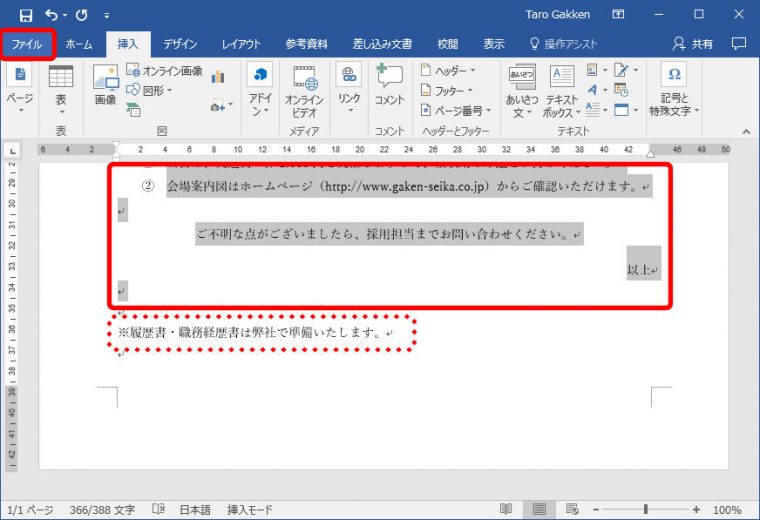760x520 pixels.
Task: Open the ページ (Pages) dropdown
Action: click(x=20, y=90)
